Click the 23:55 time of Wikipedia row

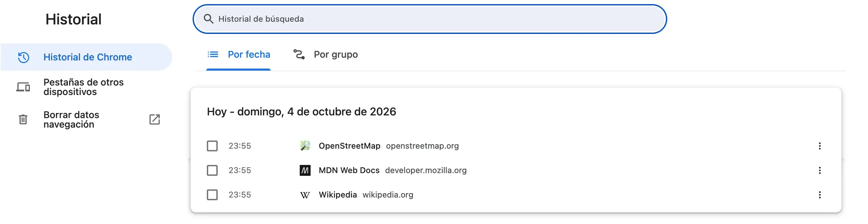(240, 195)
